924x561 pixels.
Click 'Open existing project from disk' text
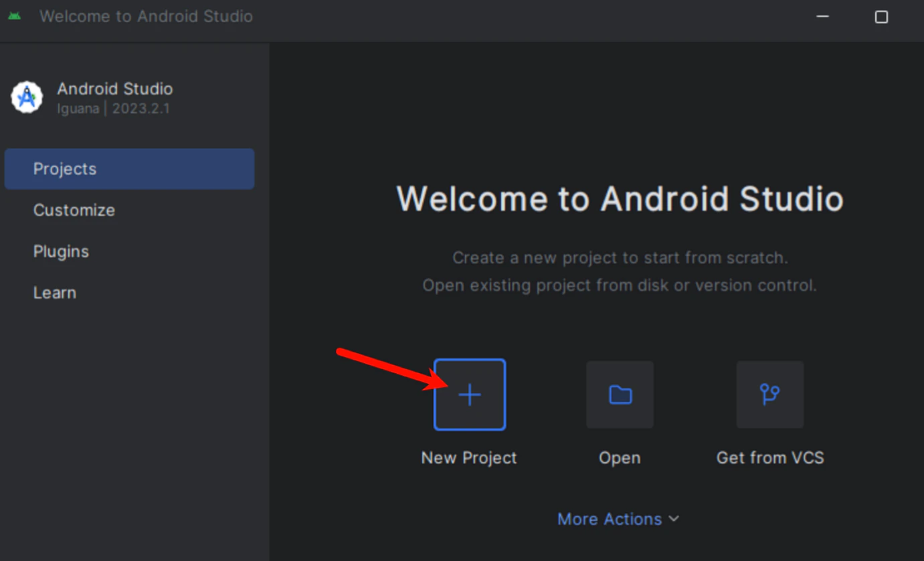620,286
